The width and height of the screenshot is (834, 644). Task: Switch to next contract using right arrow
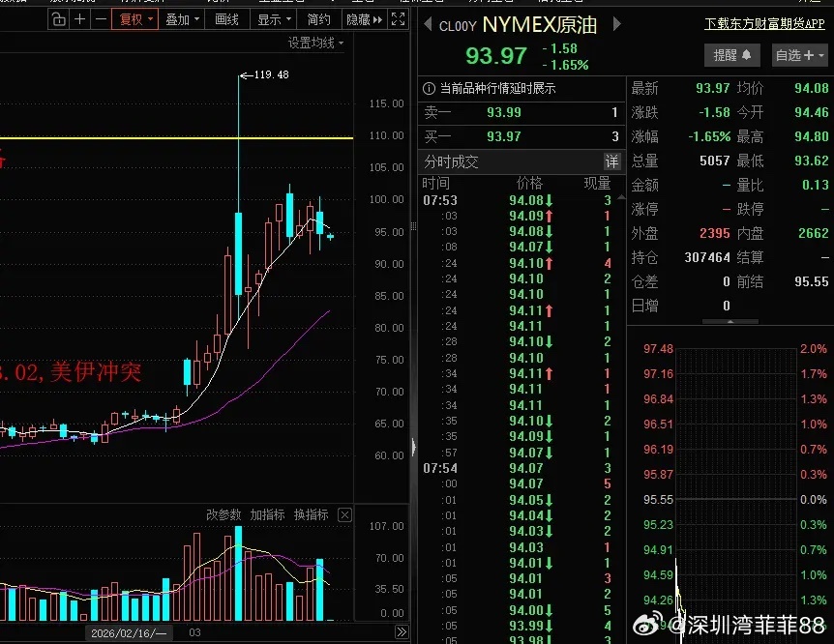click(616, 25)
